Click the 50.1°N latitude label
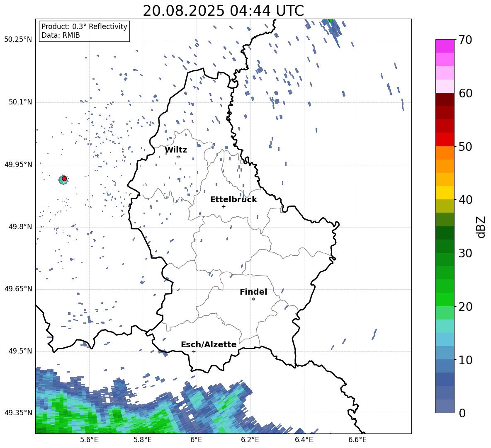 click(20, 102)
